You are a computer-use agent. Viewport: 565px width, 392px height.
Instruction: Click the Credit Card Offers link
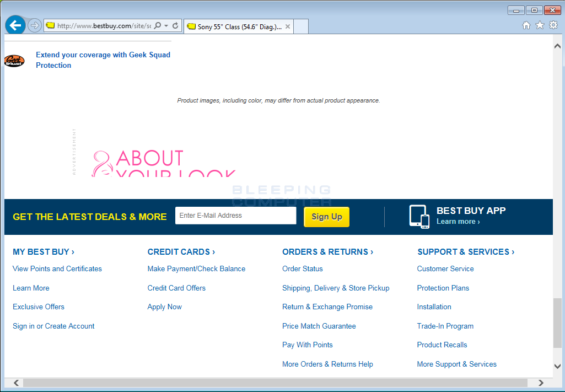[x=176, y=288]
